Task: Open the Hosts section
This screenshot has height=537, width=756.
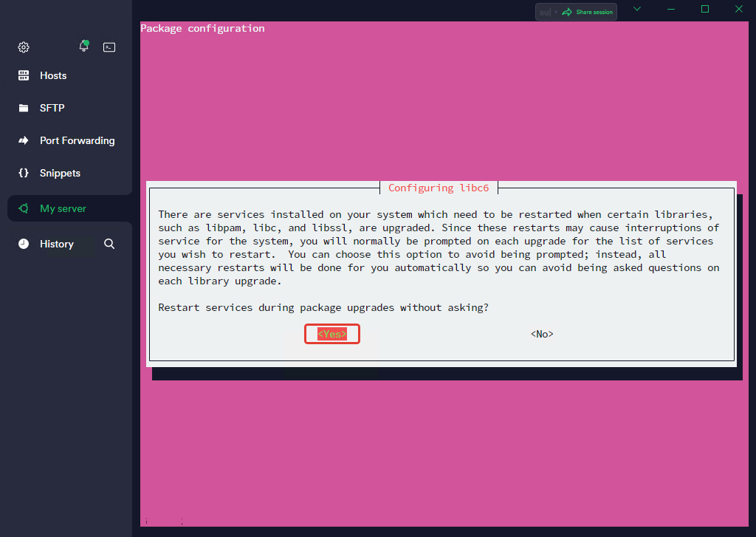Action: tap(52, 75)
